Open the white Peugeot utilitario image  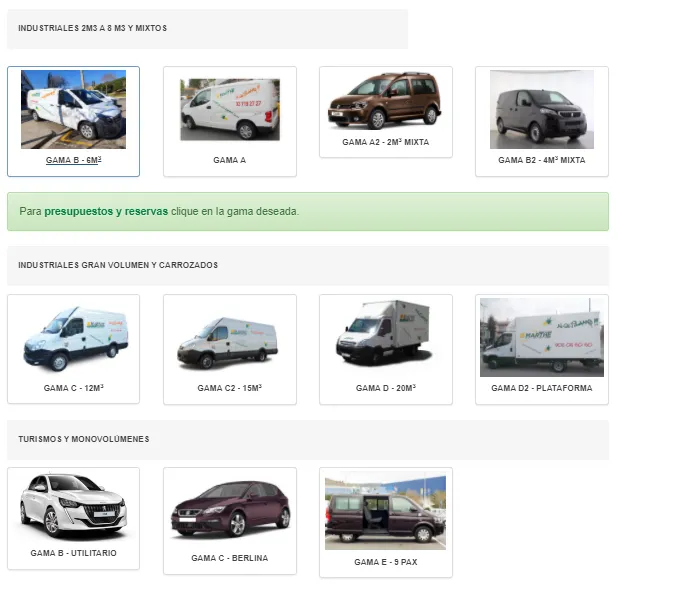tap(73, 505)
